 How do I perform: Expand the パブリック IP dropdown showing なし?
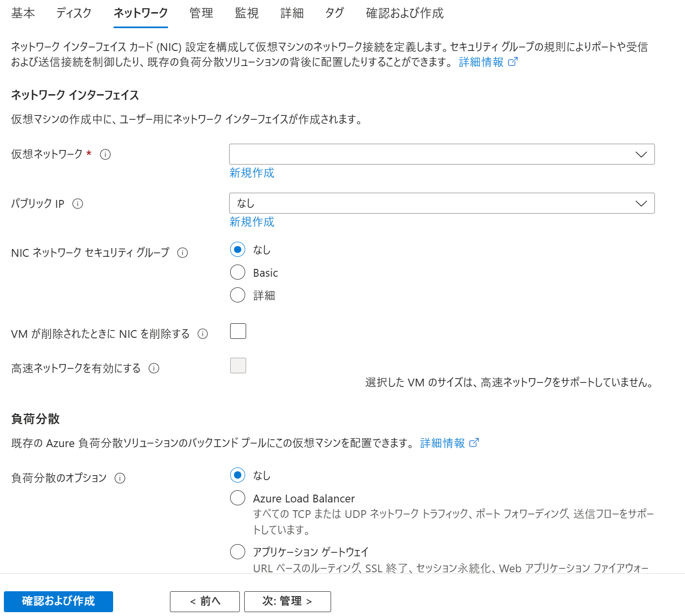[x=442, y=203]
